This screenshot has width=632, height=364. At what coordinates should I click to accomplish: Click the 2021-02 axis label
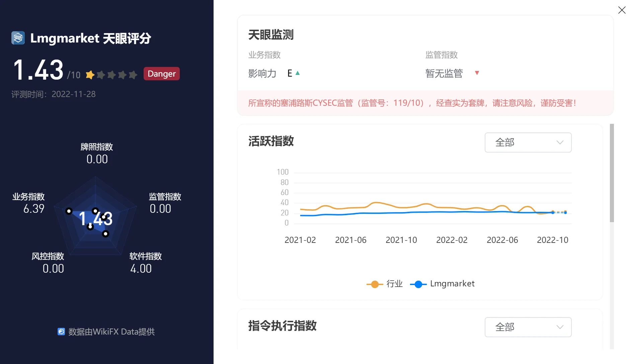click(x=300, y=240)
